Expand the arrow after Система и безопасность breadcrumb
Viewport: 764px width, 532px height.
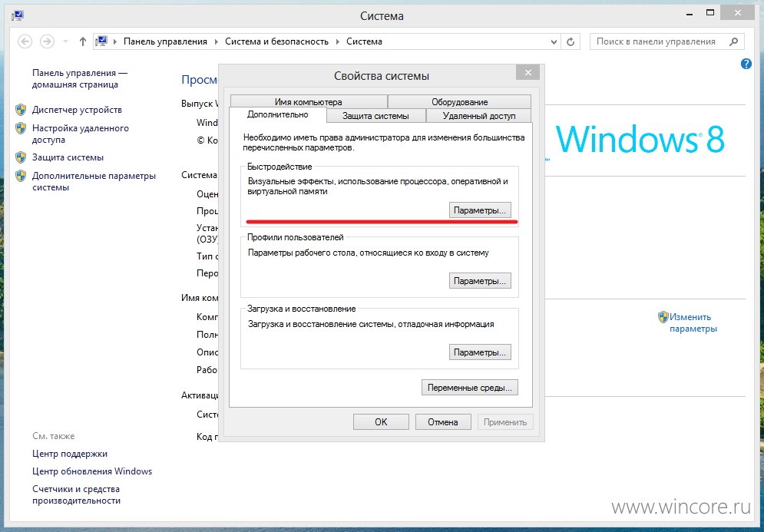click(338, 42)
